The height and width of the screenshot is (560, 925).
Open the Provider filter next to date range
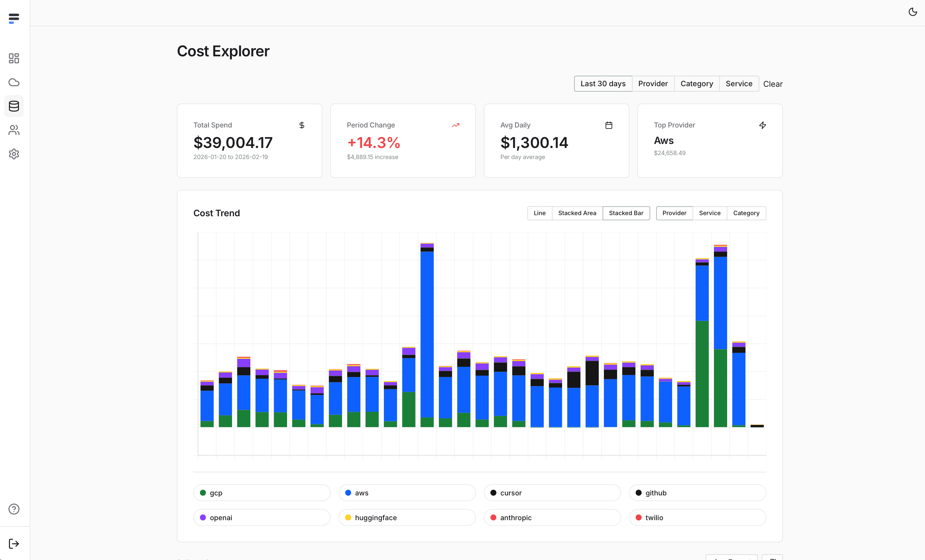click(653, 83)
